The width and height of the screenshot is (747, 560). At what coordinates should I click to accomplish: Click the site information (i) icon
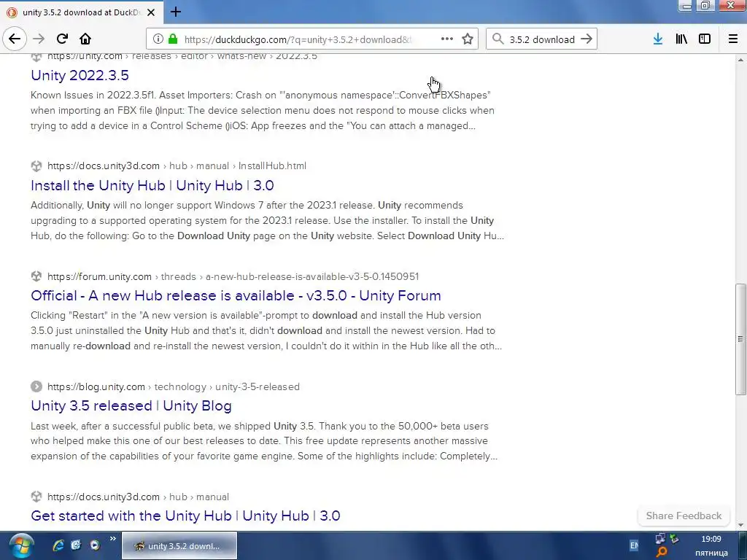pos(158,39)
